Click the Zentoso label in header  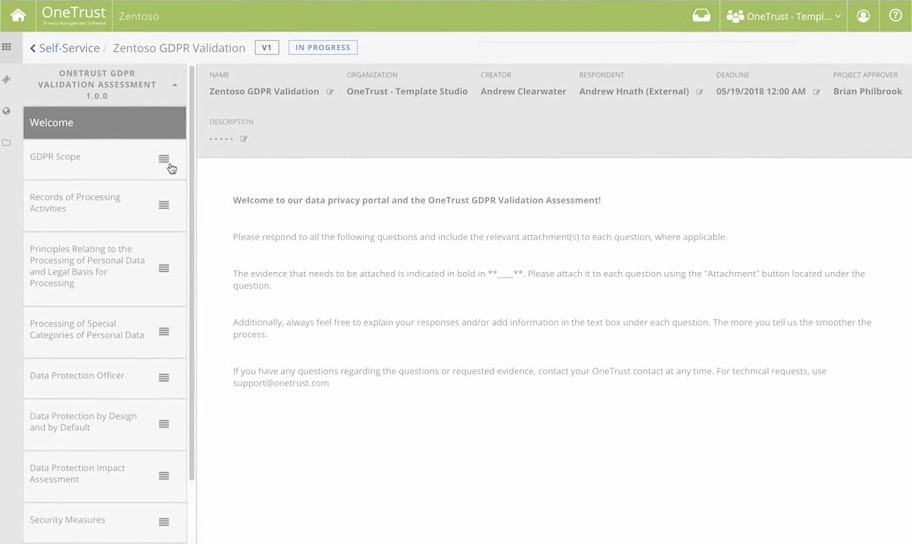pos(139,16)
